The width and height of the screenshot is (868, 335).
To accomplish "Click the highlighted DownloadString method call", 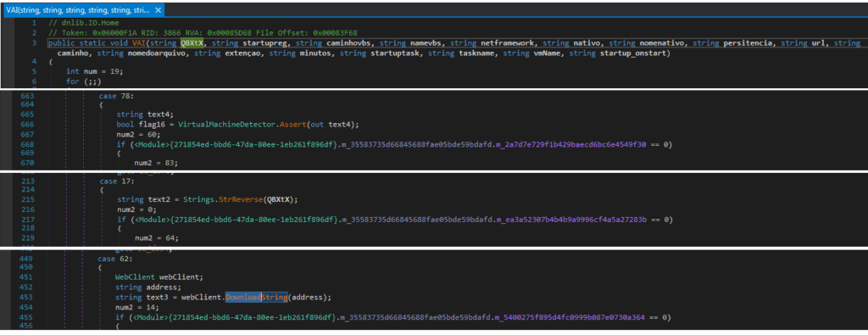I will click(x=256, y=298).
